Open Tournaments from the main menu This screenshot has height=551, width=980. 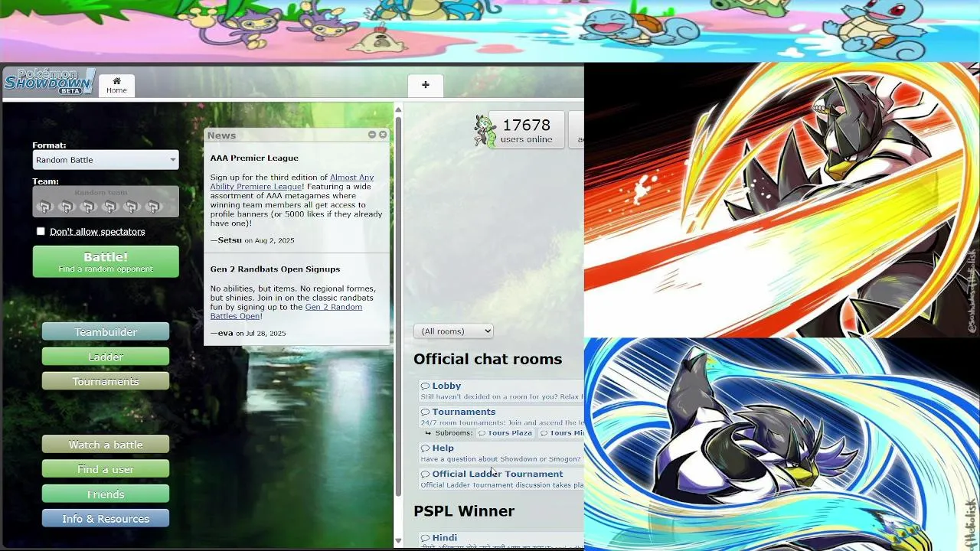tap(106, 381)
